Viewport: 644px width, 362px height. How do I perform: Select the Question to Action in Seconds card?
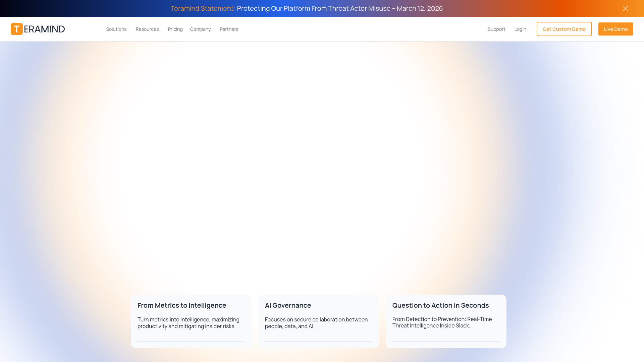[446, 321]
